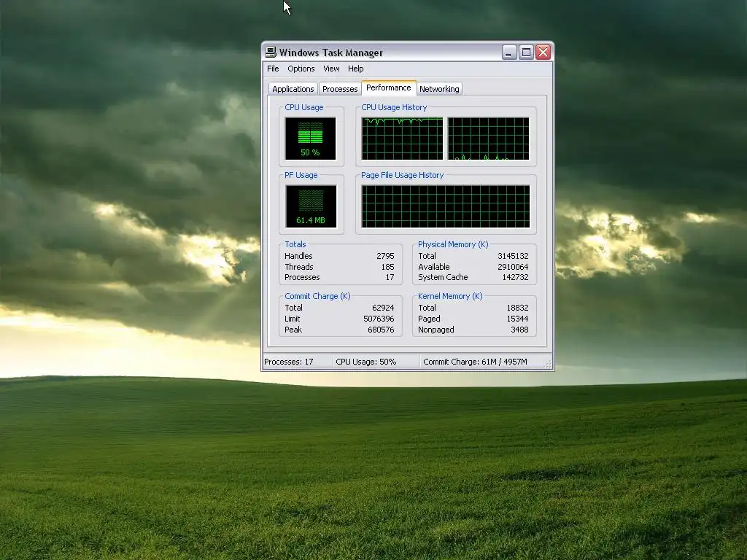The height and width of the screenshot is (560, 747).
Task: Click Commit Charge Total value 62924
Action: [x=383, y=308]
